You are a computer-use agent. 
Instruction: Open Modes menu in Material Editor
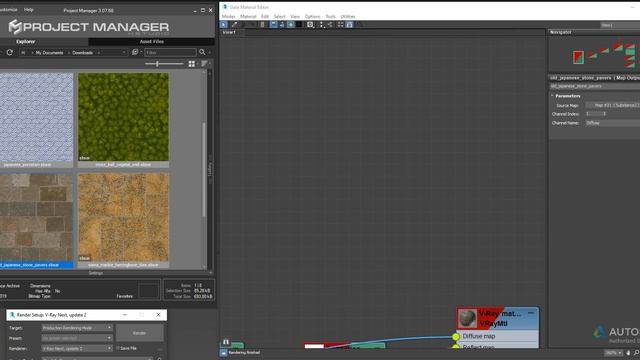[x=228, y=16]
